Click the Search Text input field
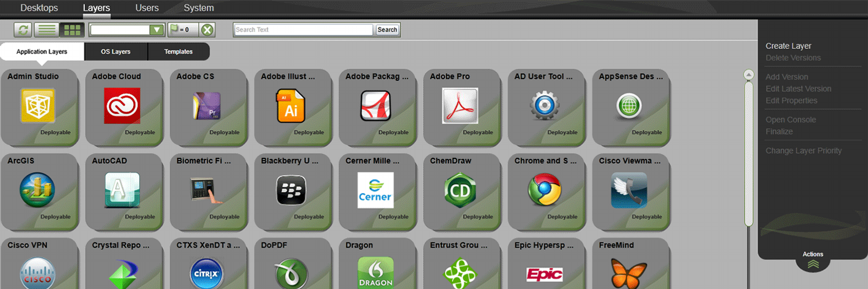 point(304,30)
